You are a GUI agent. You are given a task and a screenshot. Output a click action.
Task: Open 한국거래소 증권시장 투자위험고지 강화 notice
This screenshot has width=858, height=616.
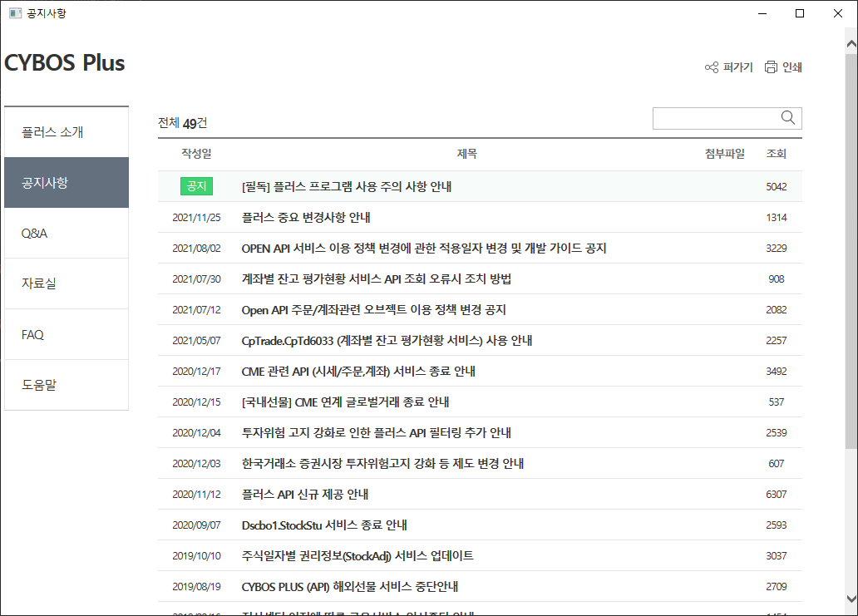click(382, 463)
